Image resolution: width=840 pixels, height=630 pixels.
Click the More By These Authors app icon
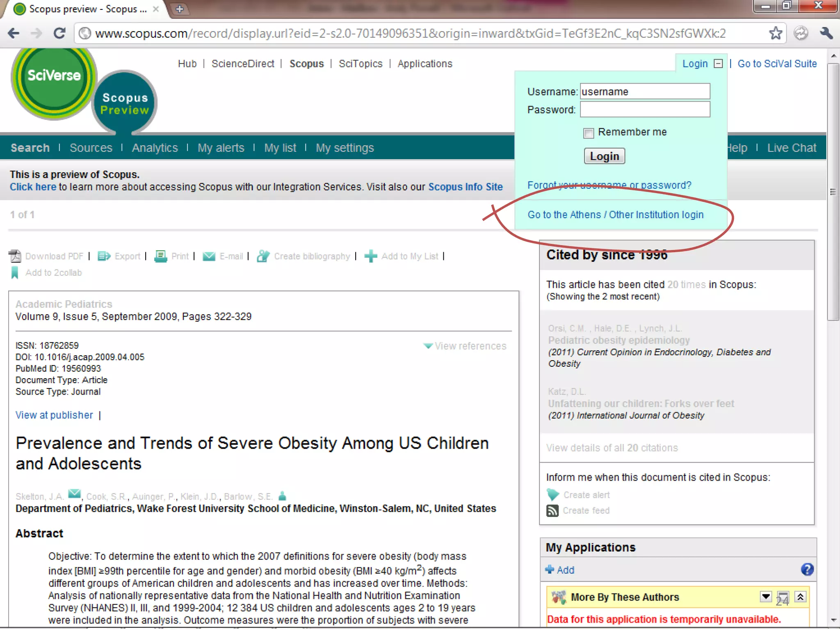[559, 597]
